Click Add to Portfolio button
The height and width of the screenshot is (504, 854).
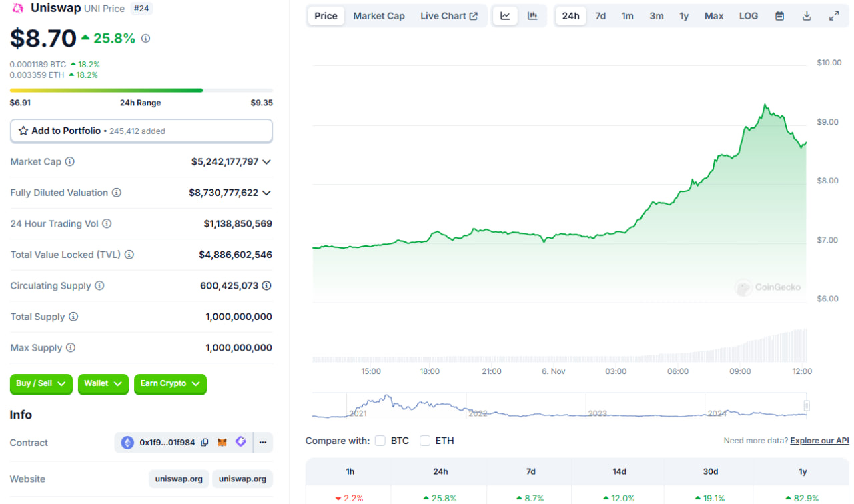click(141, 131)
